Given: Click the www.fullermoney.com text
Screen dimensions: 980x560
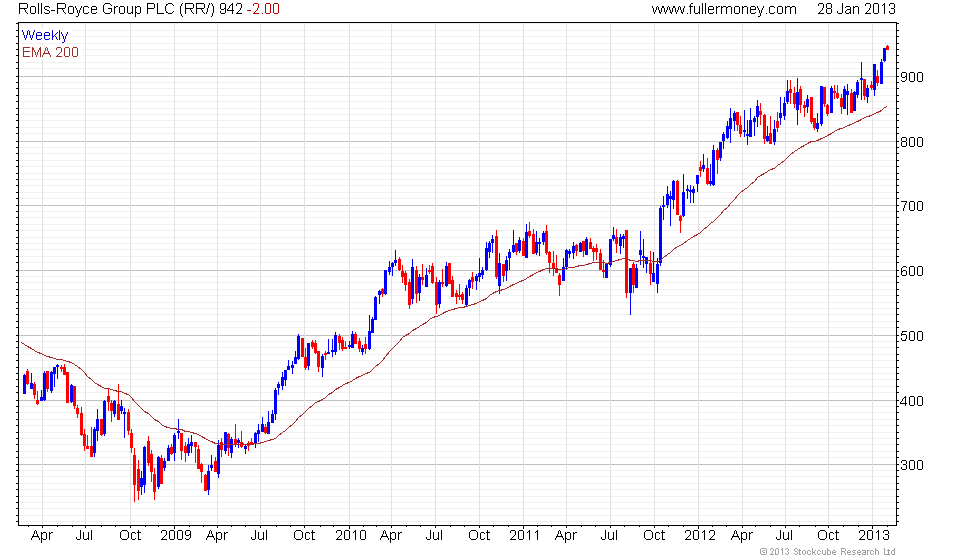Looking at the screenshot, I should pos(724,9).
